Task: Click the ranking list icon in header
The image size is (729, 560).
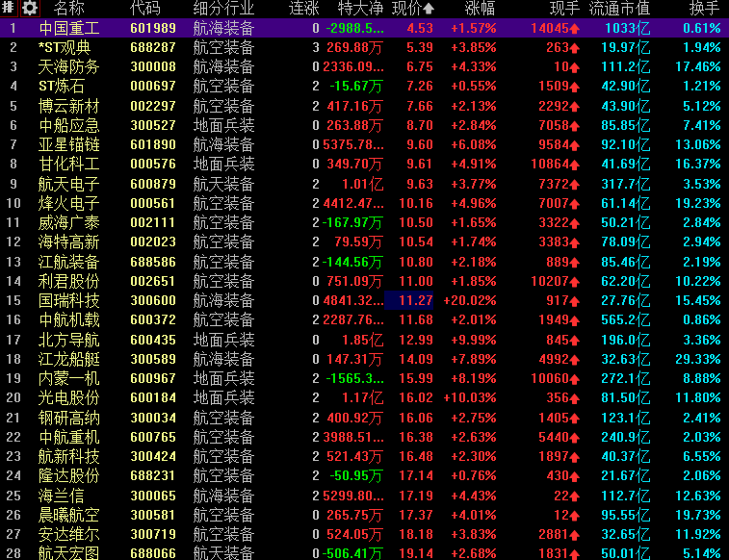Action: pos(10,8)
